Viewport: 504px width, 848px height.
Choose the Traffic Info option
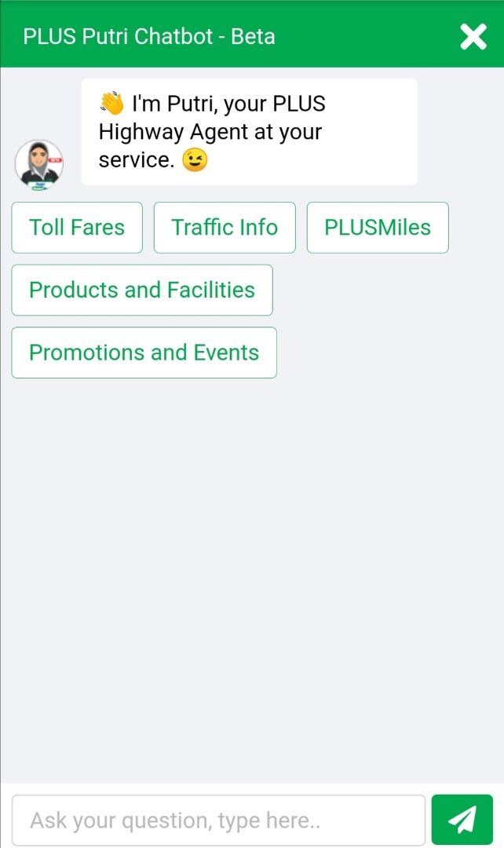(225, 228)
